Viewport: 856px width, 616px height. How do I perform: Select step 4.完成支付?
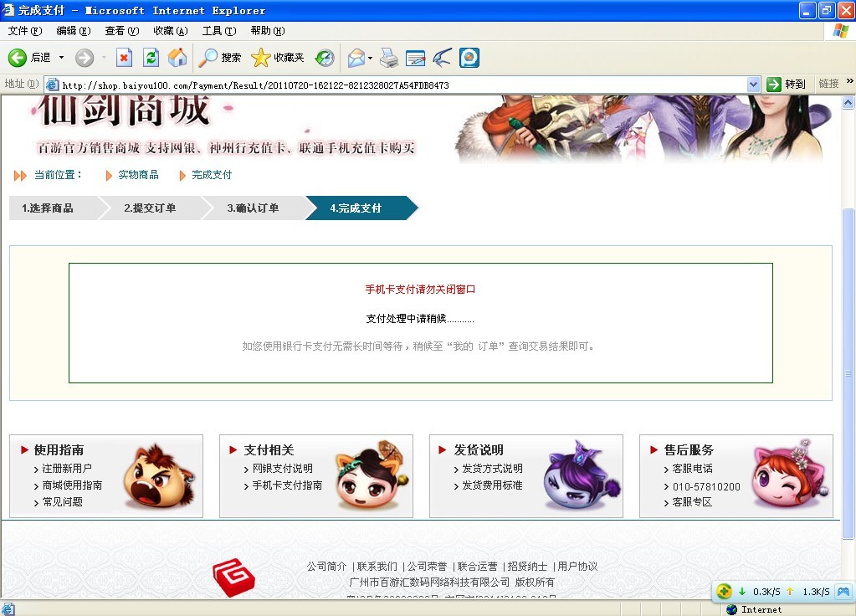pyautogui.click(x=361, y=208)
